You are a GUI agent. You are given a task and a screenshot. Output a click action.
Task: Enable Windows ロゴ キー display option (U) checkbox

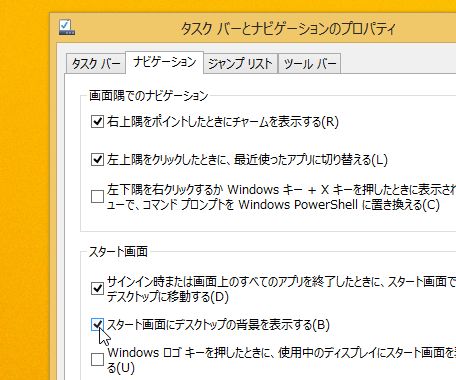97,360
